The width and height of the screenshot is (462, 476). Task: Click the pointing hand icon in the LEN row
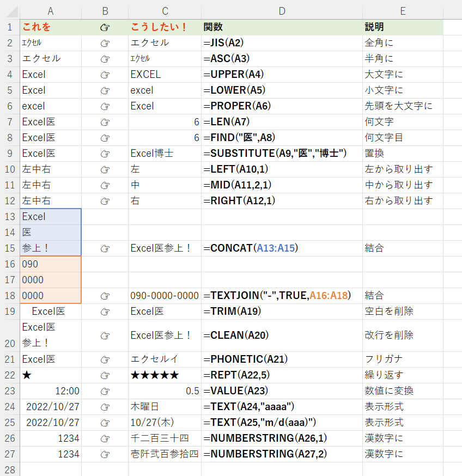pyautogui.click(x=105, y=122)
